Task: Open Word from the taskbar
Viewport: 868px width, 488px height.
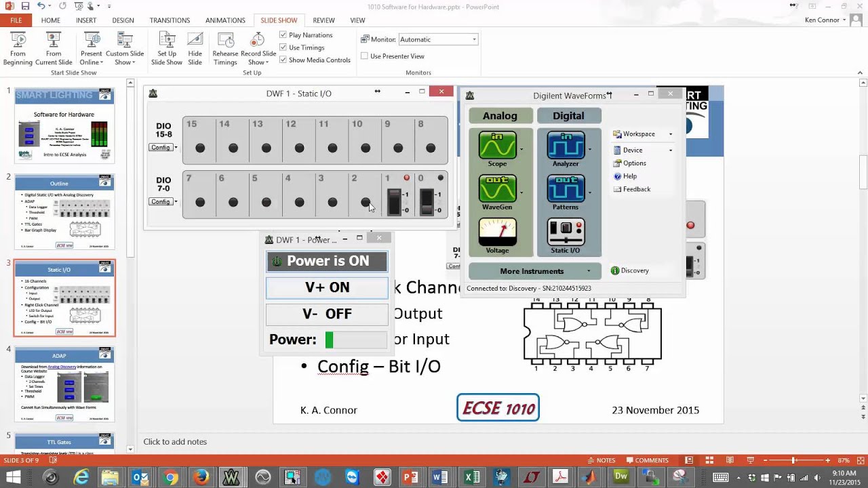Action: (440, 477)
